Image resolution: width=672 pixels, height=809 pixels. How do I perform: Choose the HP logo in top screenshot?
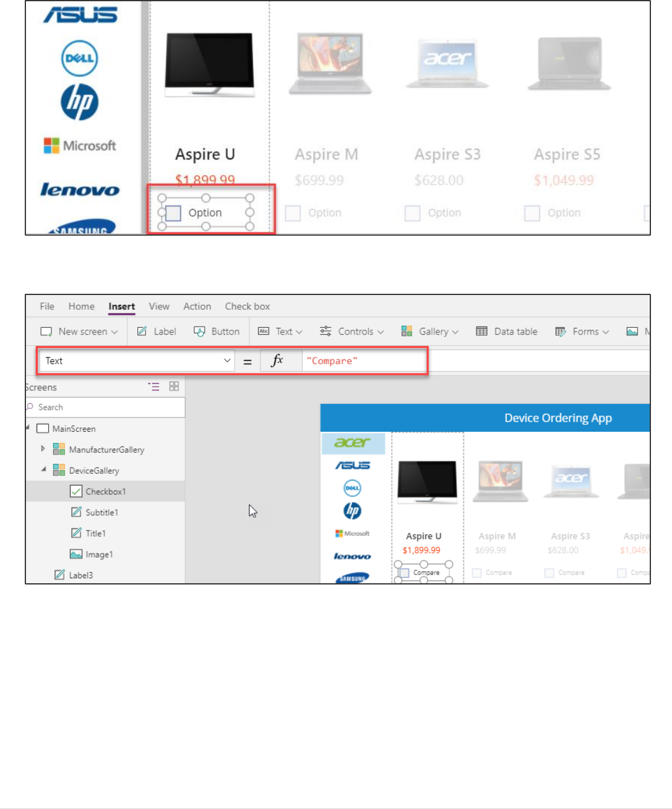(80, 102)
